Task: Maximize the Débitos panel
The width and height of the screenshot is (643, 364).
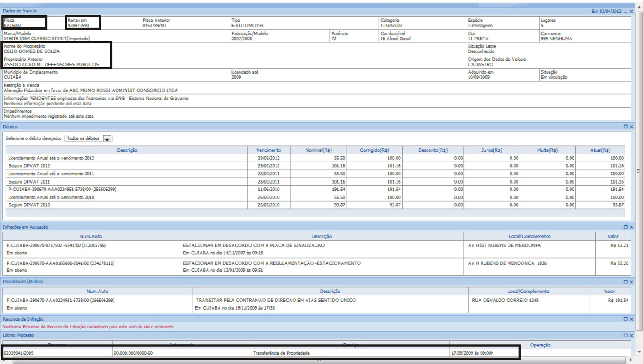Action: coord(625,126)
